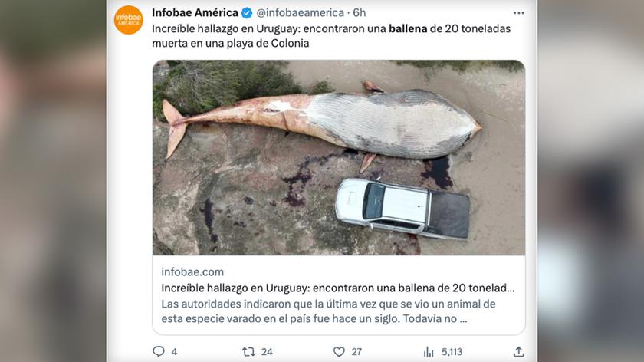Open the card headline 'Increíble hallazgo en Uruguay'
The height and width of the screenshot is (362, 644).
(x=337, y=288)
